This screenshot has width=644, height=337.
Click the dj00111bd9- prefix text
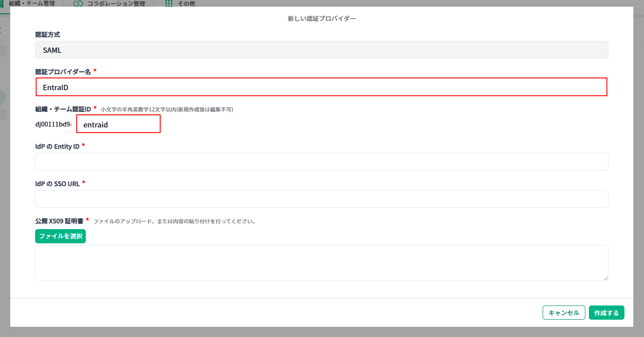(54, 124)
